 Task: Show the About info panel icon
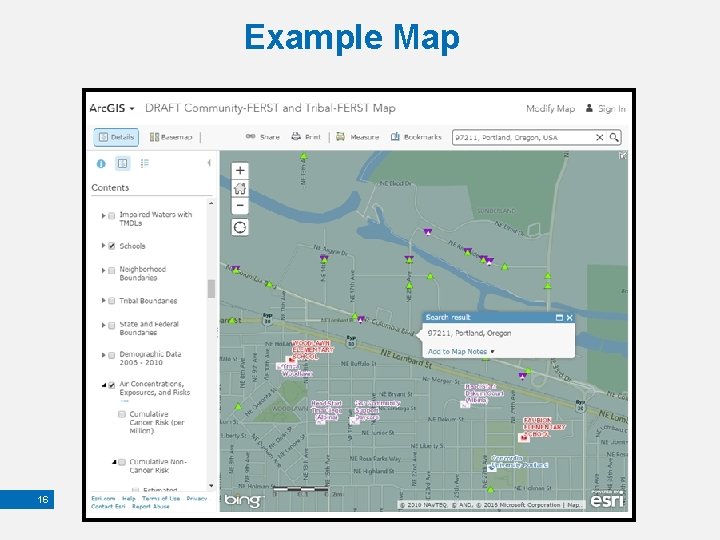tap(101, 163)
